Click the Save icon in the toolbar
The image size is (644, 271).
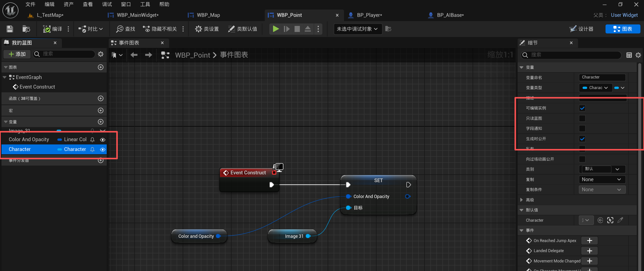10,29
